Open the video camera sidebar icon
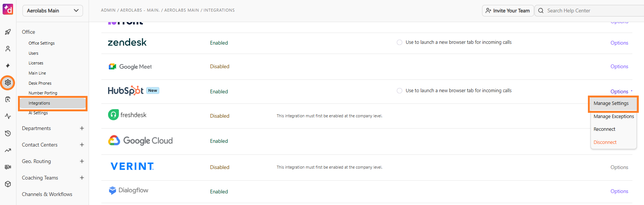Image resolution: width=644 pixels, height=205 pixels. click(8, 167)
